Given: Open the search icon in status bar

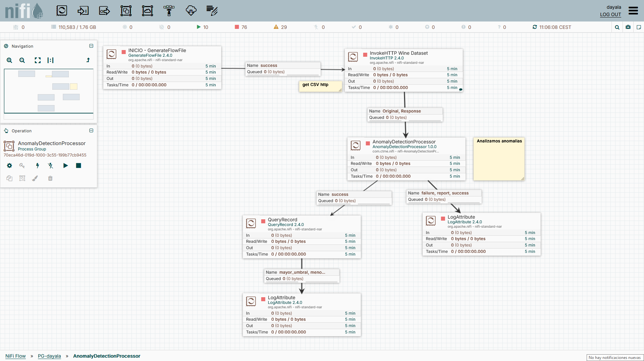Looking at the screenshot, I should (617, 27).
